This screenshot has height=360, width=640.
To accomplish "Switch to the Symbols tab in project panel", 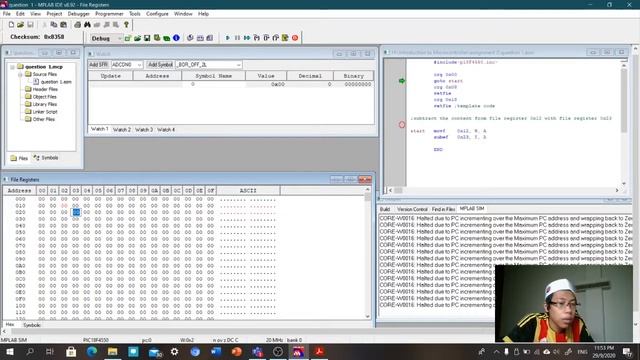I will (46, 158).
